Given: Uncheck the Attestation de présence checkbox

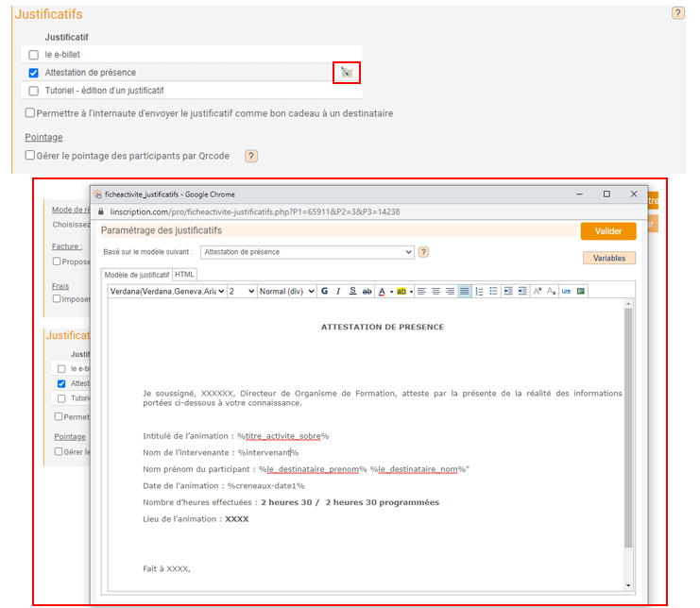Looking at the screenshot, I should pyautogui.click(x=34, y=73).
